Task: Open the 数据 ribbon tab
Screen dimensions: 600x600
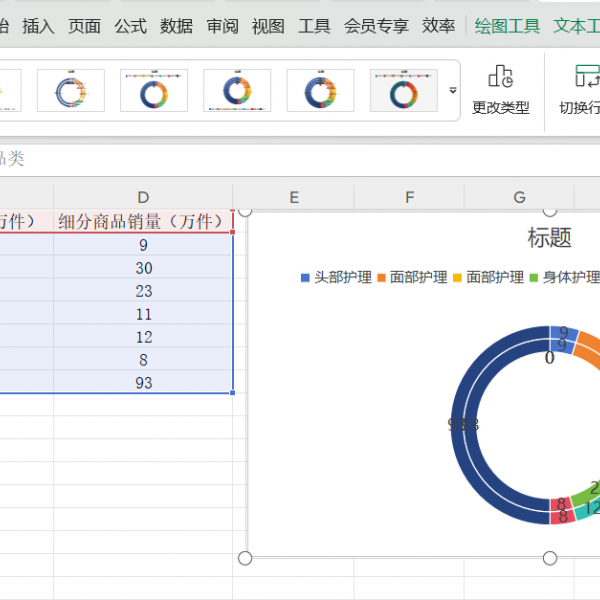Action: pyautogui.click(x=176, y=27)
